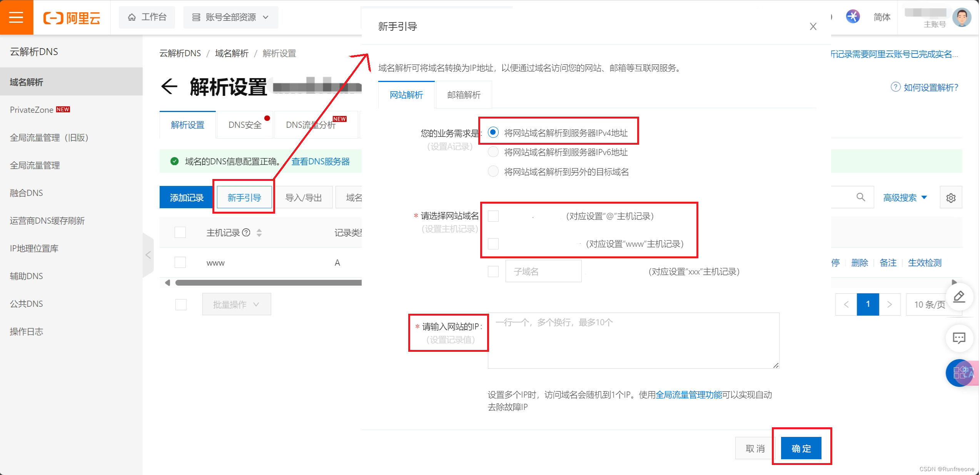This screenshot has height=475, width=980.
Task: Click 确定 to confirm dialog
Action: 801,448
